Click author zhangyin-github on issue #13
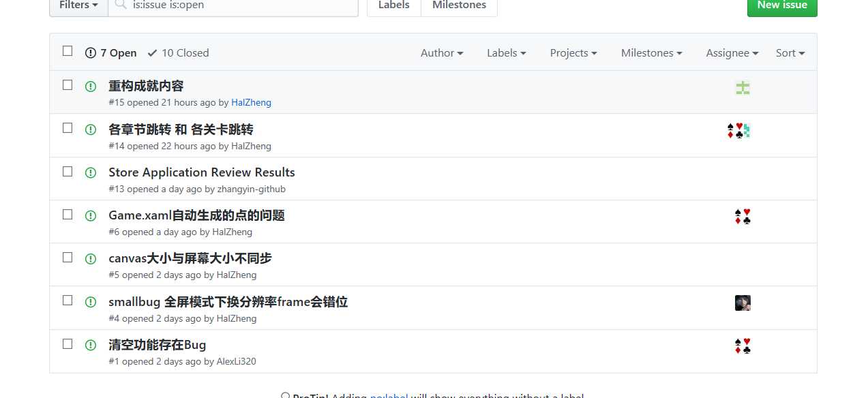Screen dimensions: 868x398 (252, 189)
